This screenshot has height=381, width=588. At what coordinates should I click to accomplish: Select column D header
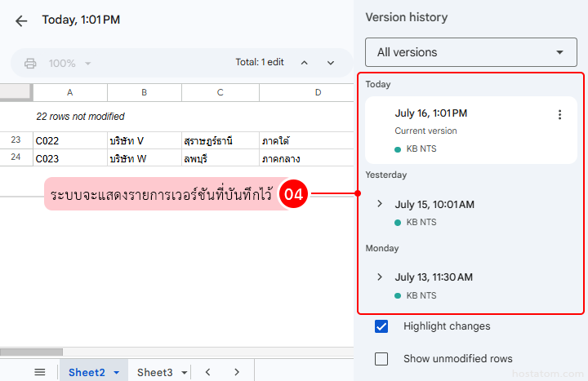click(x=307, y=92)
